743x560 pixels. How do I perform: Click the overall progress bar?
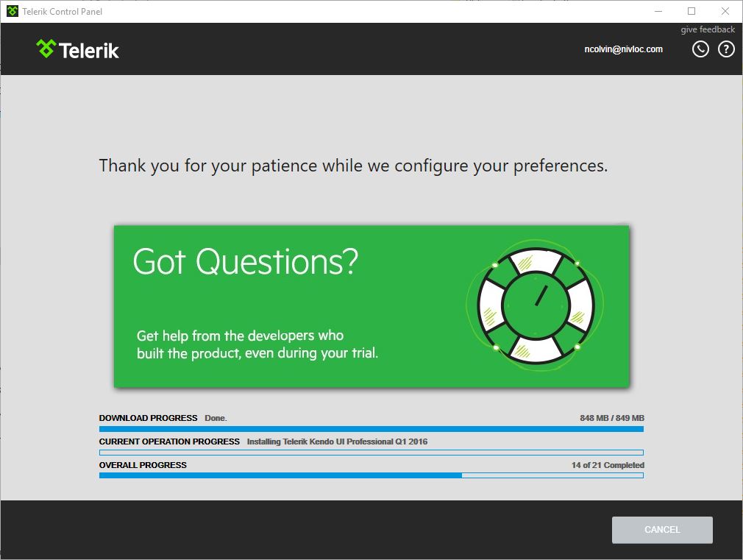point(371,475)
